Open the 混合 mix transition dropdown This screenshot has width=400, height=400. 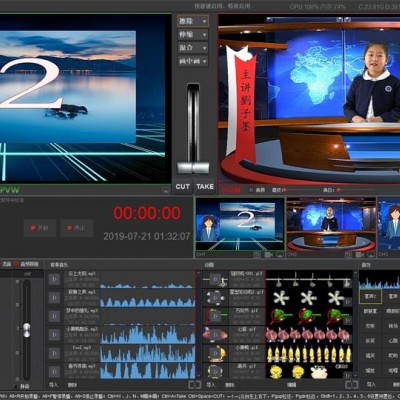pyautogui.click(x=193, y=48)
